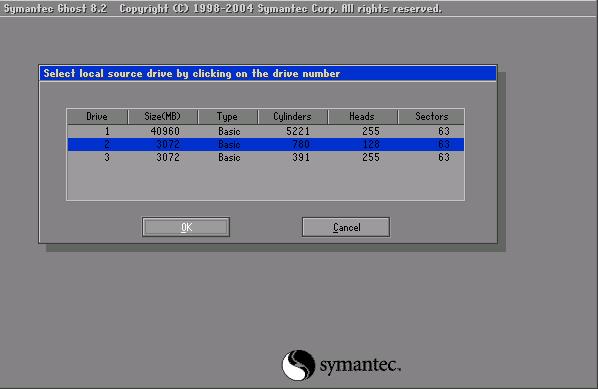Select drive number 3 in the list
The height and width of the screenshot is (389, 598).
click(107, 157)
